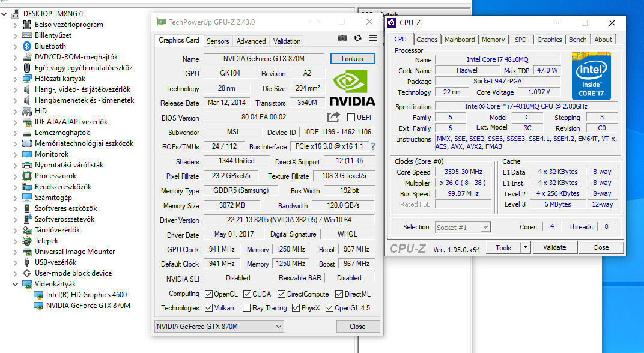Click the Close button in CPU-Z
This screenshot has height=353, width=644.
[601, 247]
